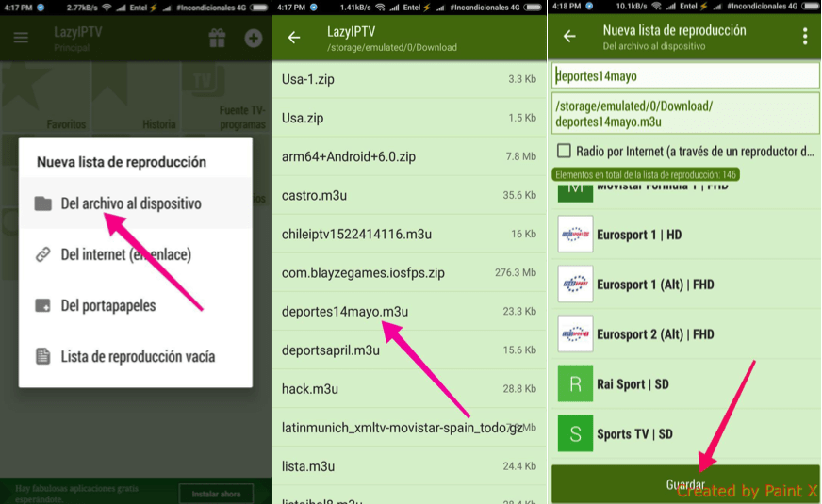Select deportsapril.m3u file
Image resolution: width=822 pixels, height=504 pixels.
pos(409,350)
